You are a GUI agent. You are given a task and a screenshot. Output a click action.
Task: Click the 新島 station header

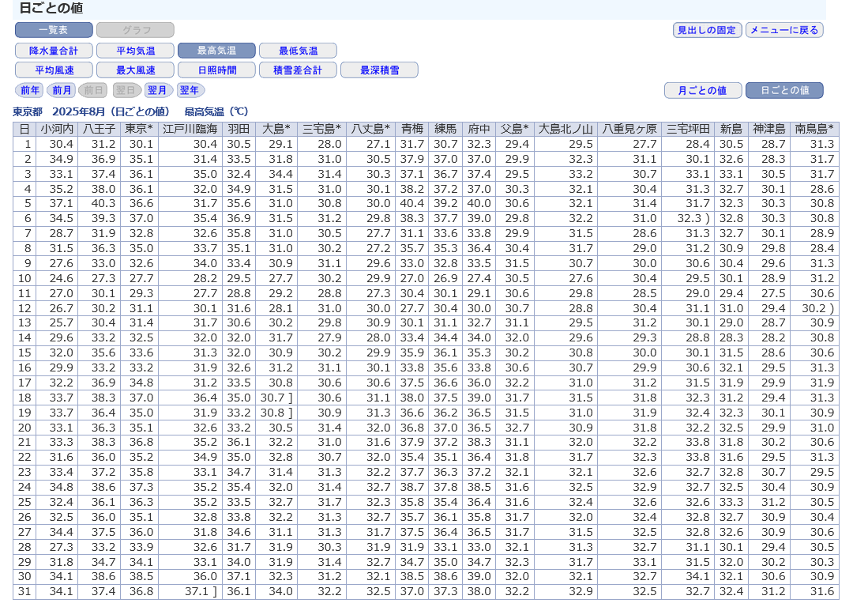coord(731,129)
